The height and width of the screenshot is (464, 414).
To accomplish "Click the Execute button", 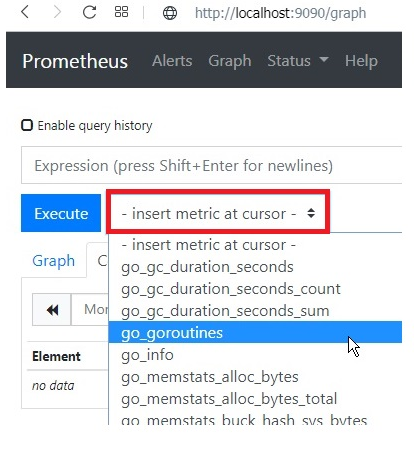I will tap(61, 213).
